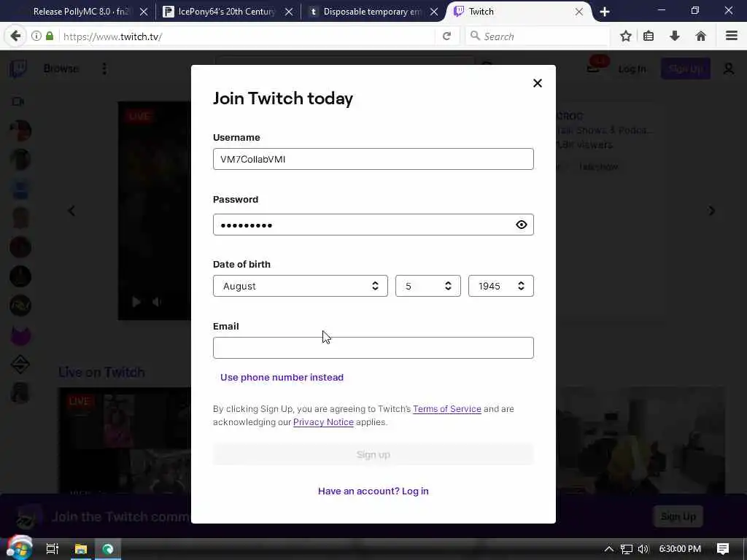This screenshot has height=560, width=747.
Task: Mute the featured stream volume icon
Action: coord(157,302)
